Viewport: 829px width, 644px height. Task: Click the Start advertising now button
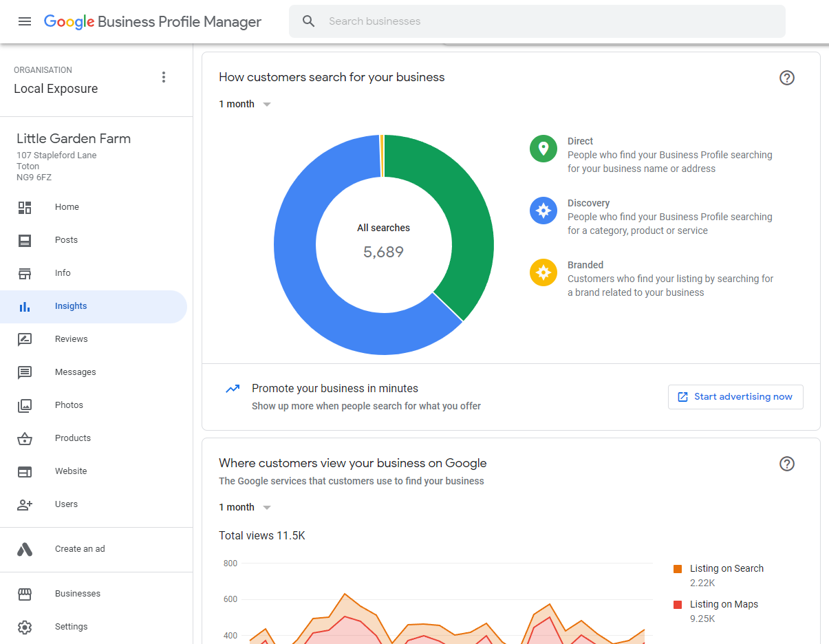click(x=735, y=396)
